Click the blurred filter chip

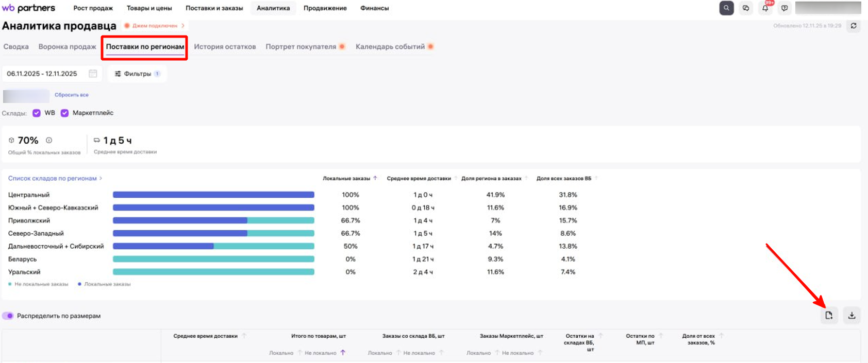[x=26, y=96]
